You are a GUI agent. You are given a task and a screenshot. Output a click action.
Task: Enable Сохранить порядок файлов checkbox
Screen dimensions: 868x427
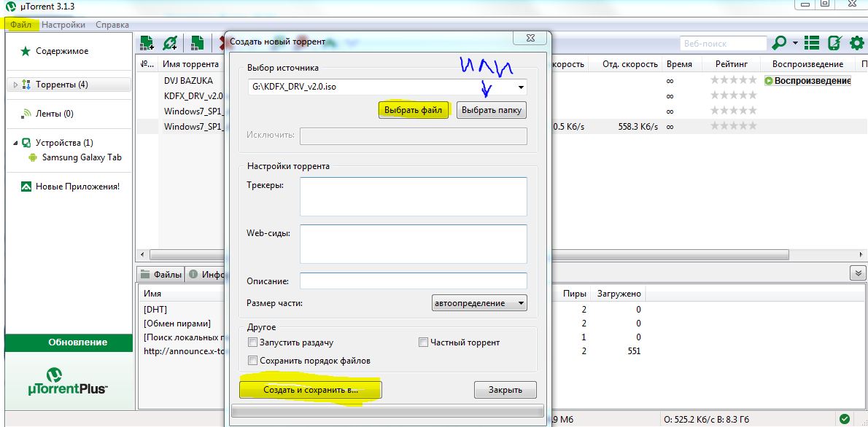[253, 361]
